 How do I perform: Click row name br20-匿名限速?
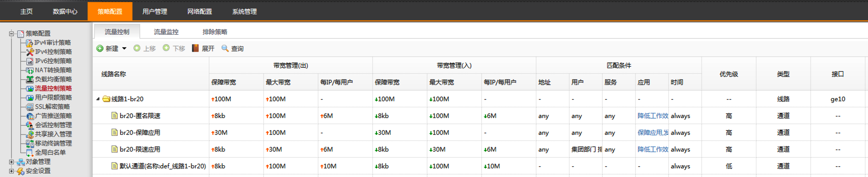point(140,116)
